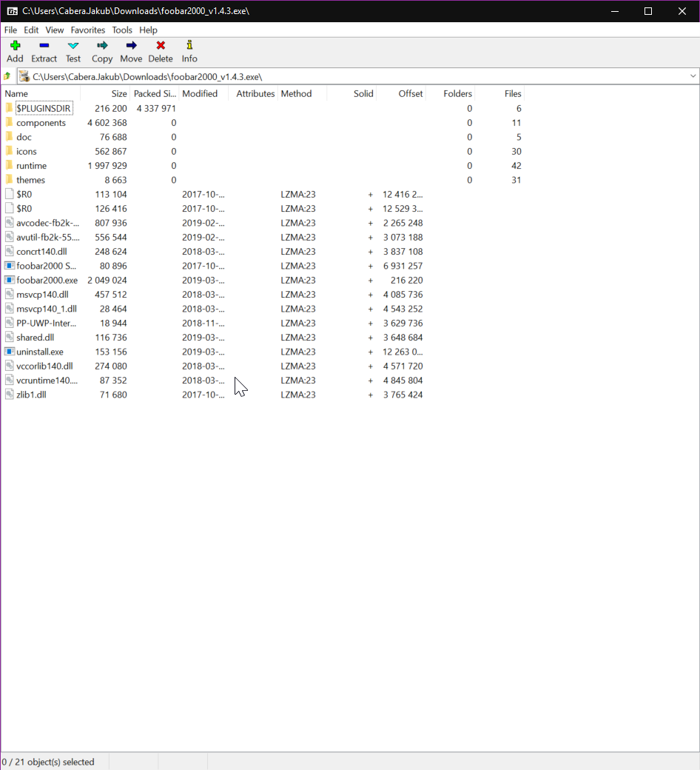
Task: Select the $PLUGINSDIR folder icon
Action: coord(10,108)
